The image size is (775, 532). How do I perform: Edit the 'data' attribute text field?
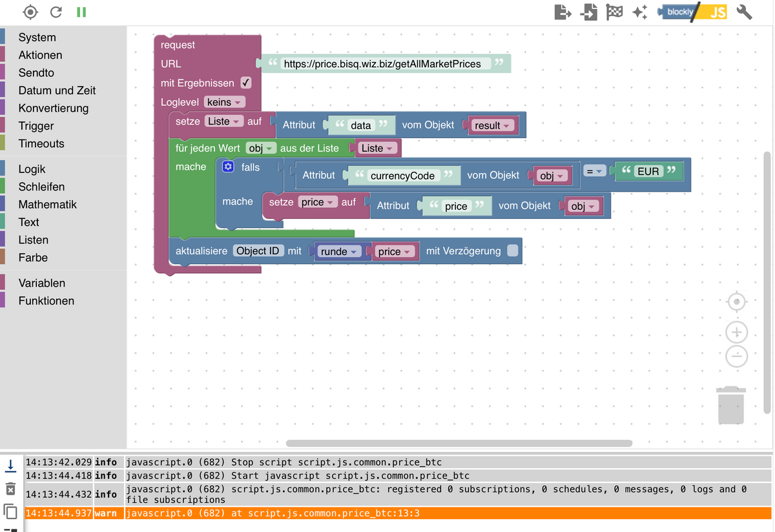point(360,125)
